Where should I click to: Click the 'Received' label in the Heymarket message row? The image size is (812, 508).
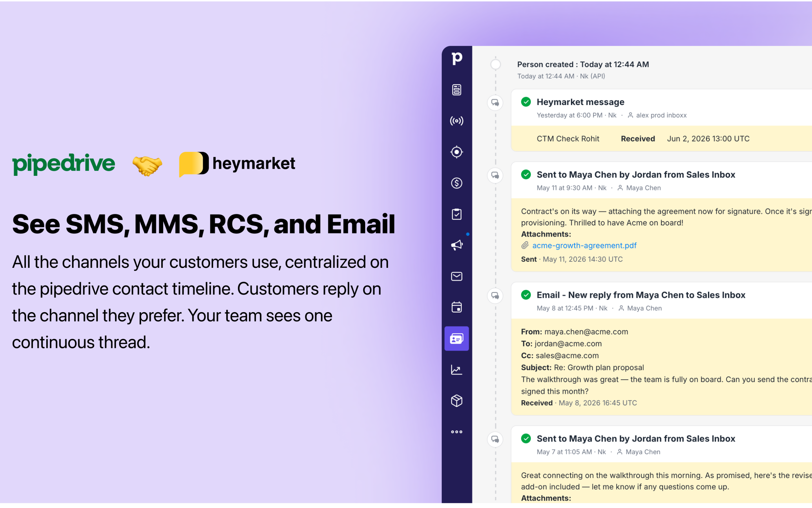pyautogui.click(x=637, y=139)
